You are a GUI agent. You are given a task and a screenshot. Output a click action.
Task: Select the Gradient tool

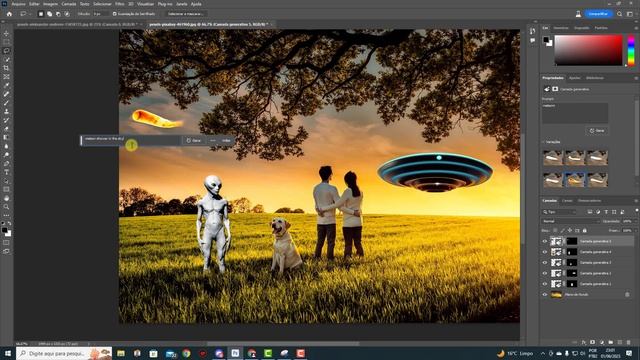6,137
